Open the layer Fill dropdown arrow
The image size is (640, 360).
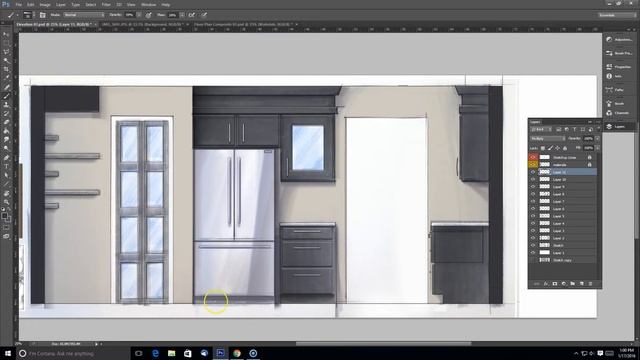(x=597, y=148)
